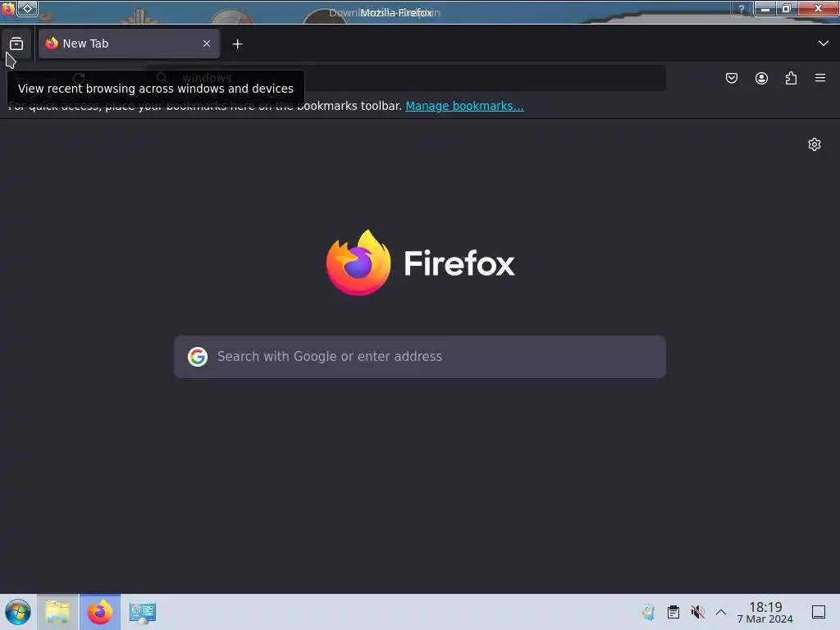The width and height of the screenshot is (840, 630).
Task: Click the Manage bookmarks link
Action: pos(464,106)
